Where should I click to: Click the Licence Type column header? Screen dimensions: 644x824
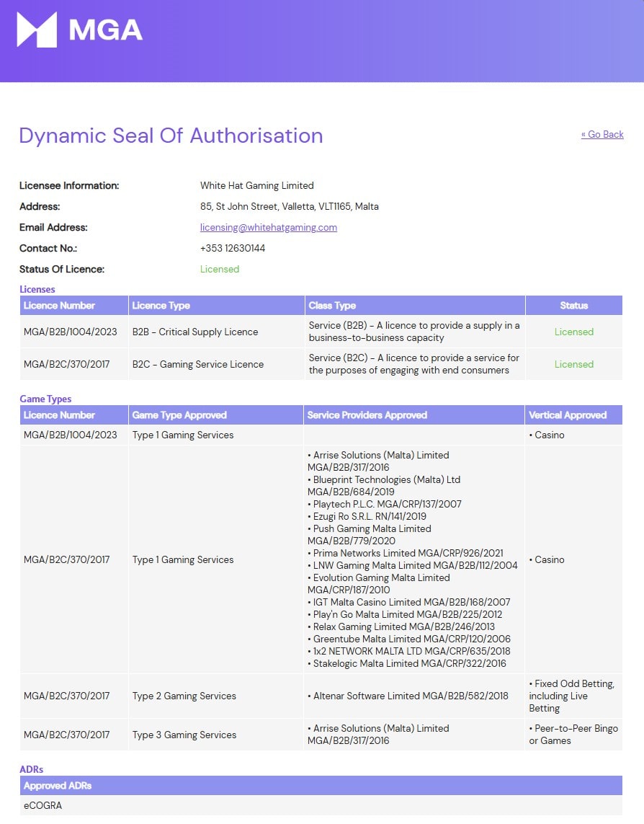click(x=161, y=306)
